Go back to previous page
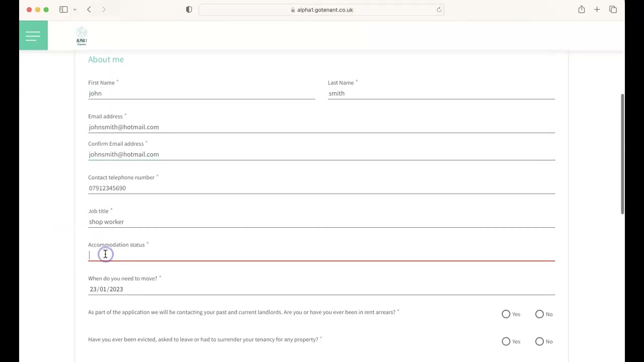The image size is (644, 362). coord(89,10)
